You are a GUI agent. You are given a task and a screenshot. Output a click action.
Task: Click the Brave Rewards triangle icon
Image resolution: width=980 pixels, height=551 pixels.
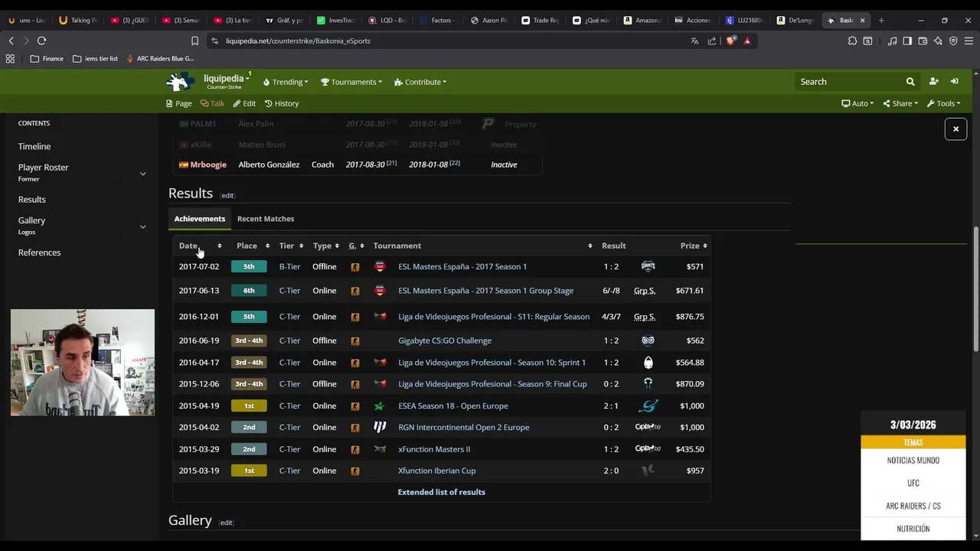coord(747,41)
